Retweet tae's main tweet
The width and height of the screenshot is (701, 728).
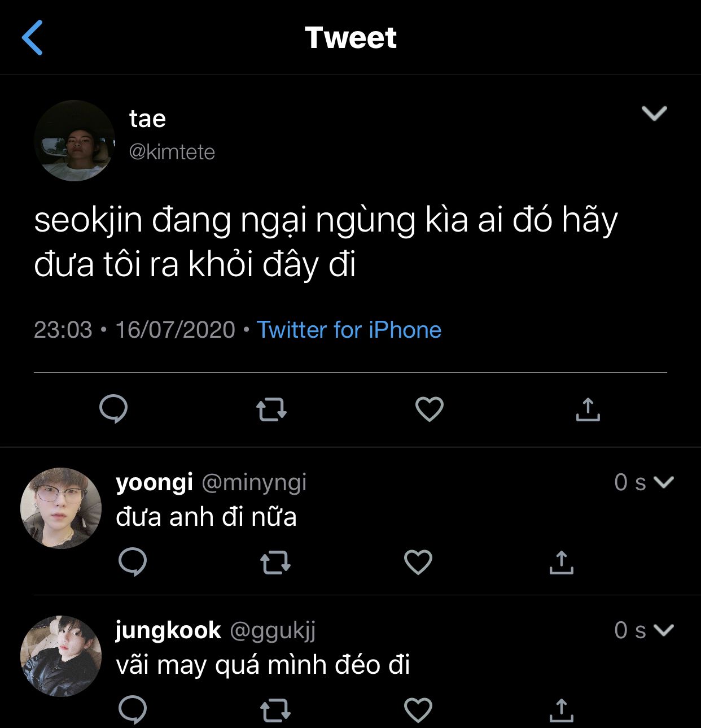(271, 409)
